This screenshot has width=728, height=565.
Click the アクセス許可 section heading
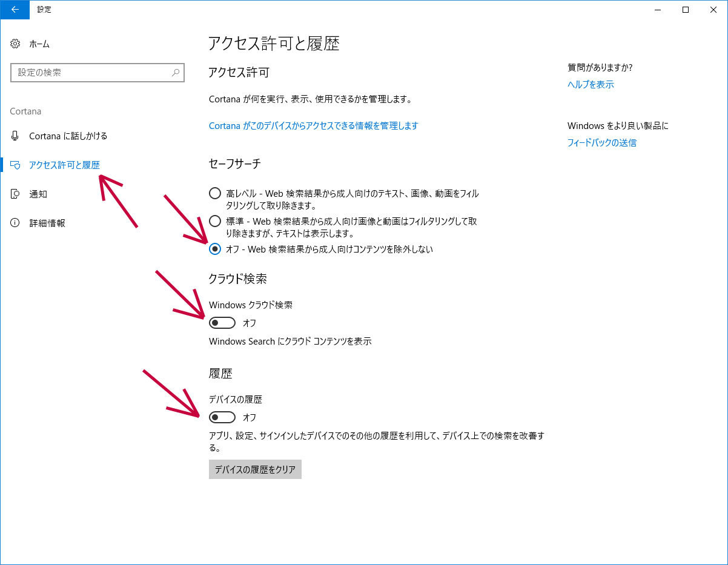click(x=239, y=72)
